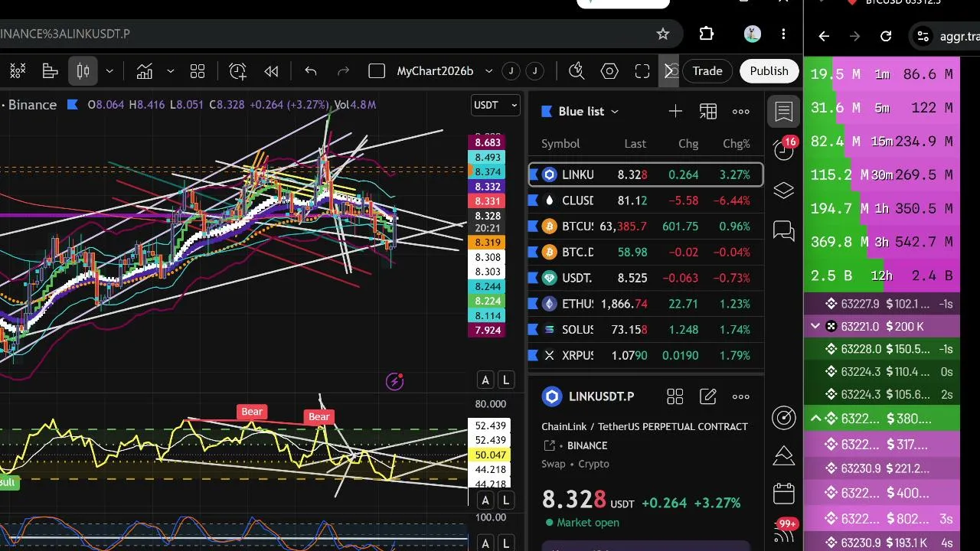Enter fullscreen mode on the chart
Viewport: 980px width, 551px height.
(642, 71)
